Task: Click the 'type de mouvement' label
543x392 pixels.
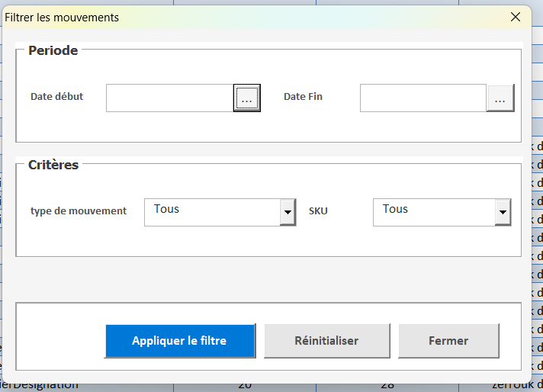Action: click(79, 210)
